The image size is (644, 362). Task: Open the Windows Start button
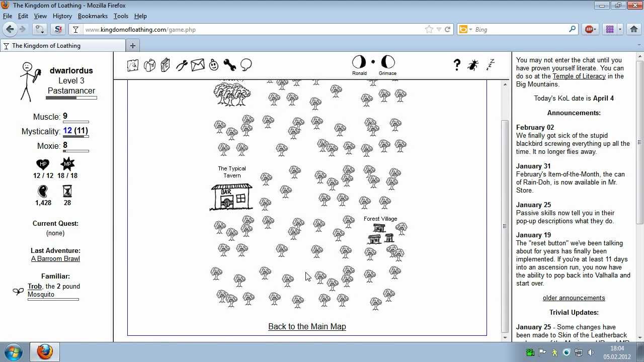tap(13, 352)
